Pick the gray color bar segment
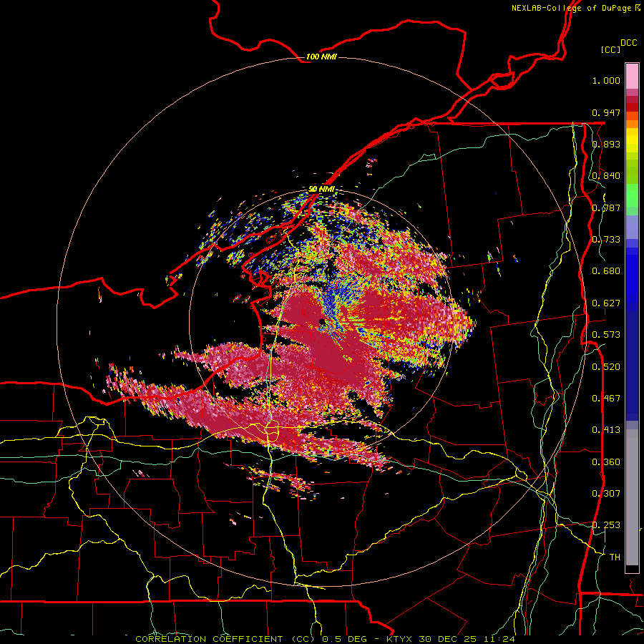The height and width of the screenshot is (644, 644). click(x=632, y=498)
